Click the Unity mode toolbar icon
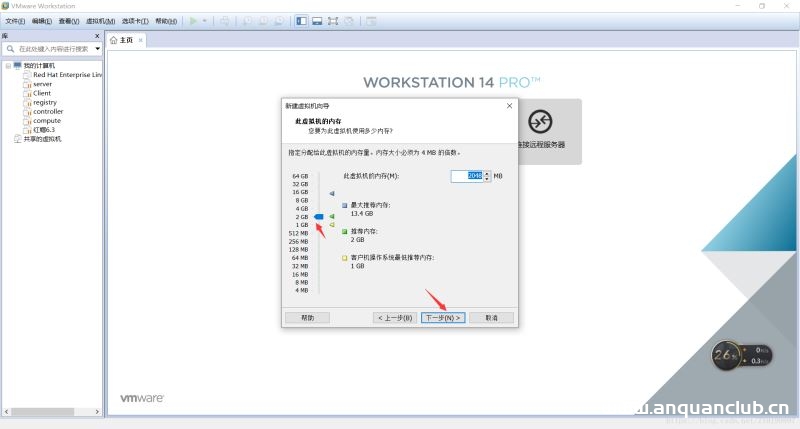The width and height of the screenshot is (800, 429). (349, 21)
